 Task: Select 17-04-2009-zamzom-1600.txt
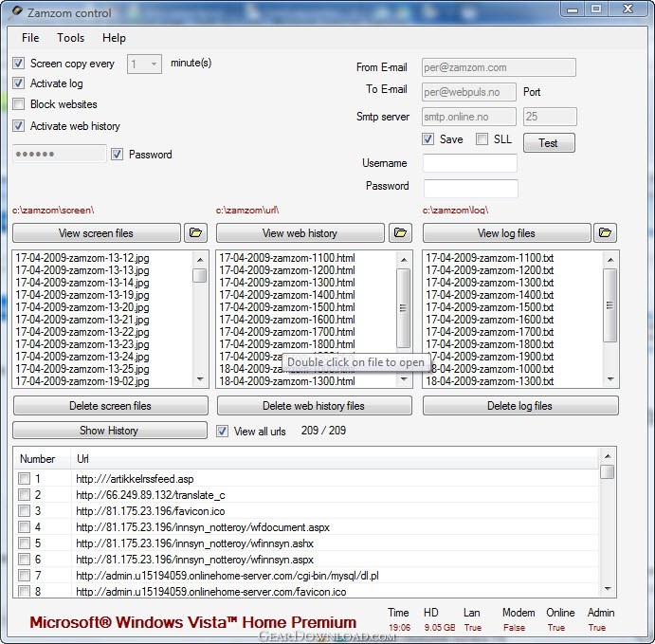click(489, 320)
